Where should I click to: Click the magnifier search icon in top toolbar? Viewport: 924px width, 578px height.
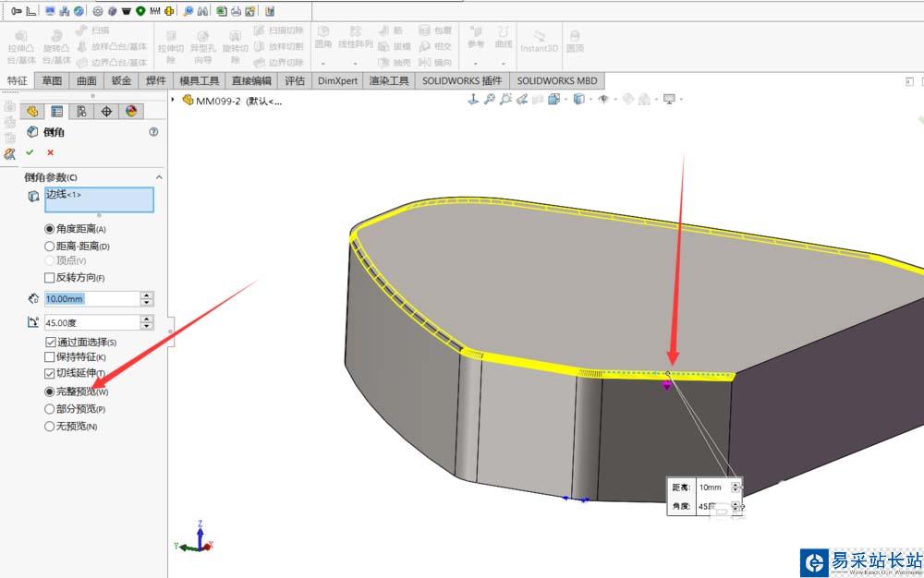coord(188,11)
